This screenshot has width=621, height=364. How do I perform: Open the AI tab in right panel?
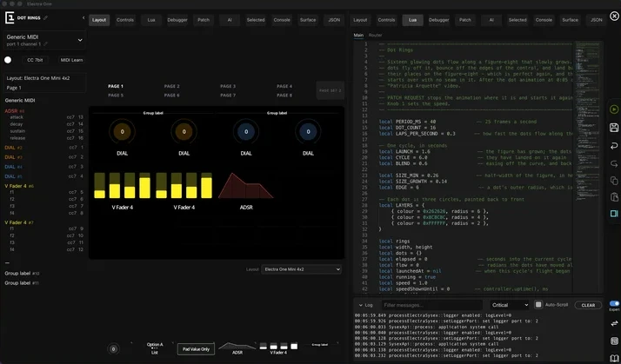click(491, 20)
